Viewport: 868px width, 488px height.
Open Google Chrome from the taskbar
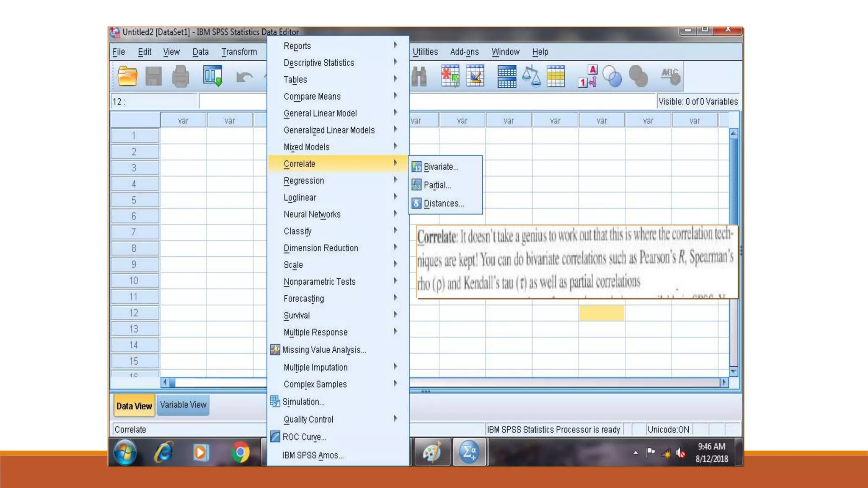(x=240, y=452)
